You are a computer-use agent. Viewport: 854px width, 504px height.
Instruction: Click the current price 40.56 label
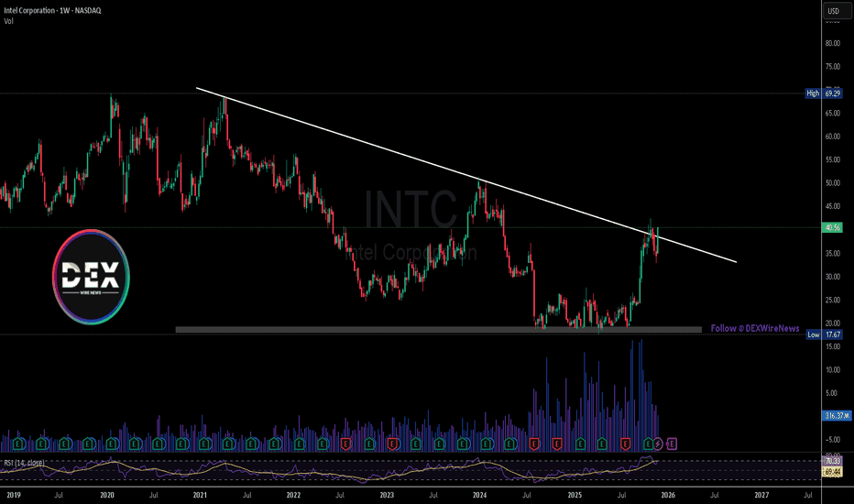(833, 227)
